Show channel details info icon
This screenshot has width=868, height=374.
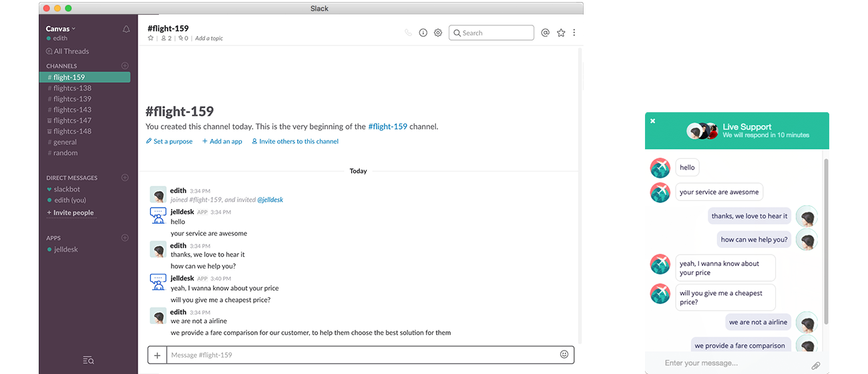click(423, 33)
